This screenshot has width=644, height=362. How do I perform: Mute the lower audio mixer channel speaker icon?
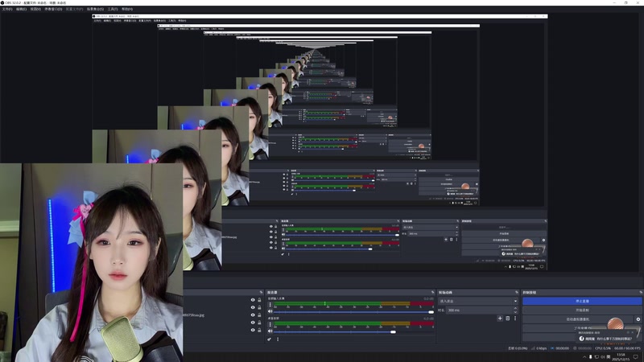point(270,331)
